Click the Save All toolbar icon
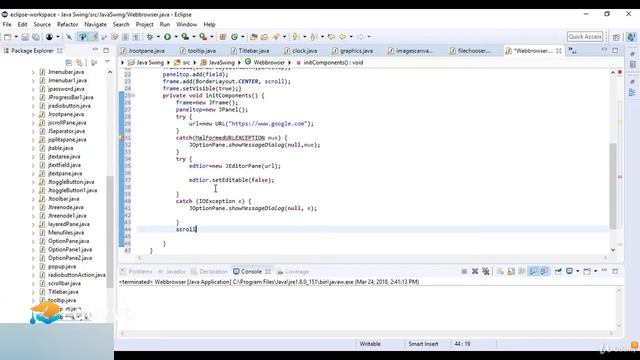Image resolution: width=640 pixels, height=360 pixels. pyautogui.click(x=36, y=37)
